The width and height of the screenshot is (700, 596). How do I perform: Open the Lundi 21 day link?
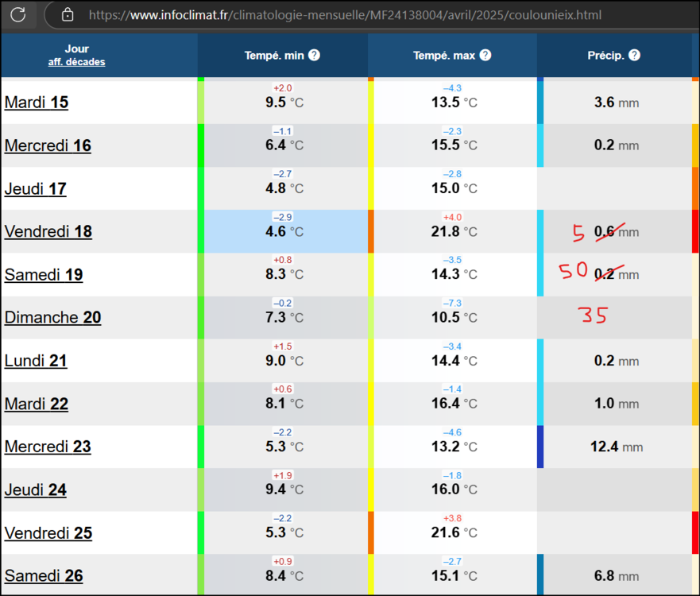36,361
